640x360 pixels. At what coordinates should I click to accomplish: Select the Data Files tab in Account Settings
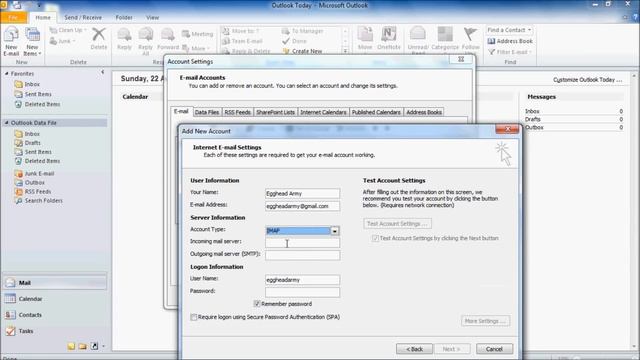[x=207, y=112]
